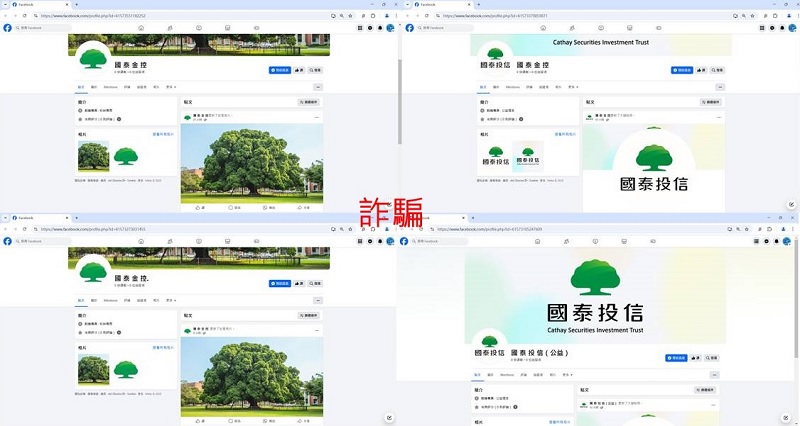Click zoom magnifier icon in 國泰投信(公益) address bar
Viewport: 800px width, 426px height.
738,230
